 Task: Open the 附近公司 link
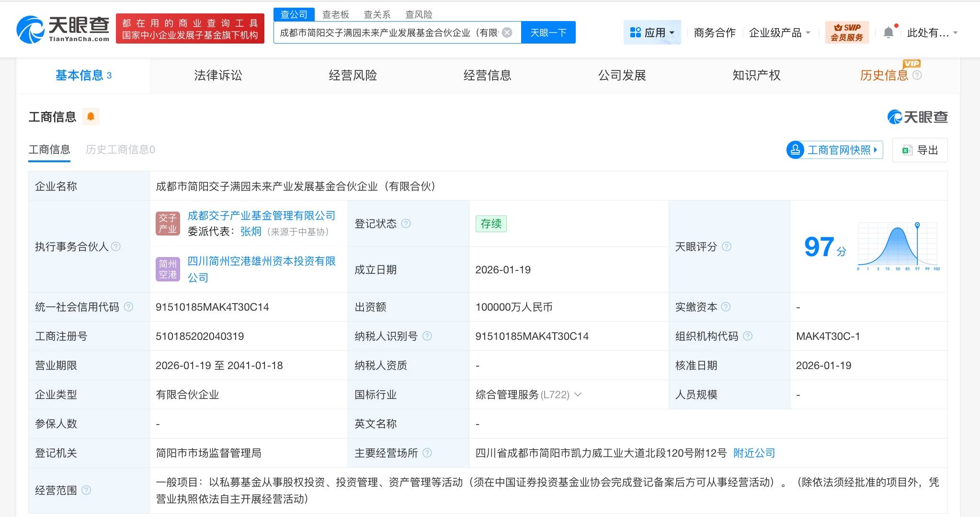tap(753, 453)
